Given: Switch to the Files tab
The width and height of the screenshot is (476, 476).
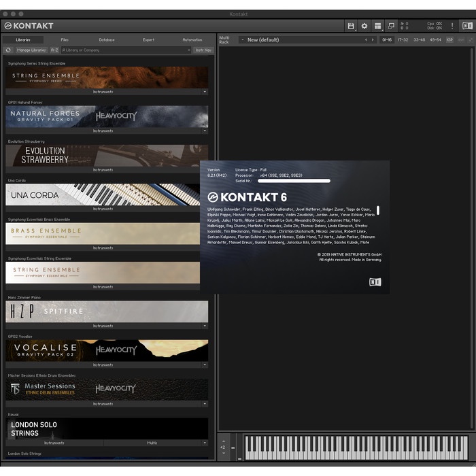Looking at the screenshot, I should pos(65,39).
